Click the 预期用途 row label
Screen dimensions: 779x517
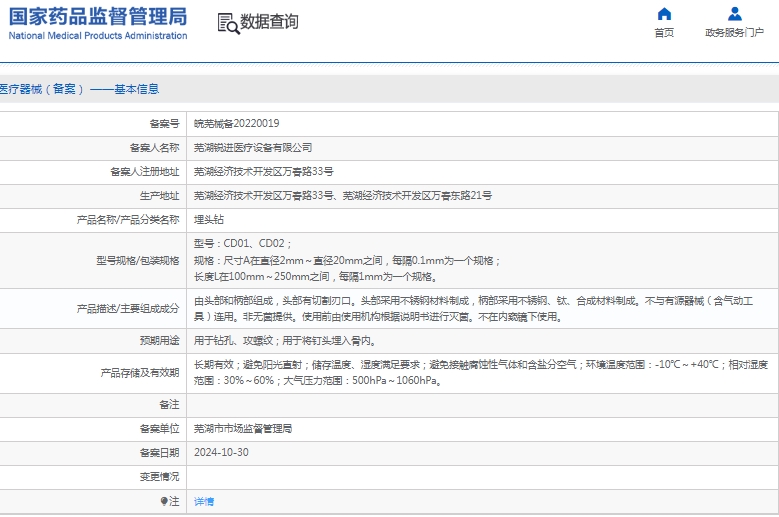tap(159, 341)
